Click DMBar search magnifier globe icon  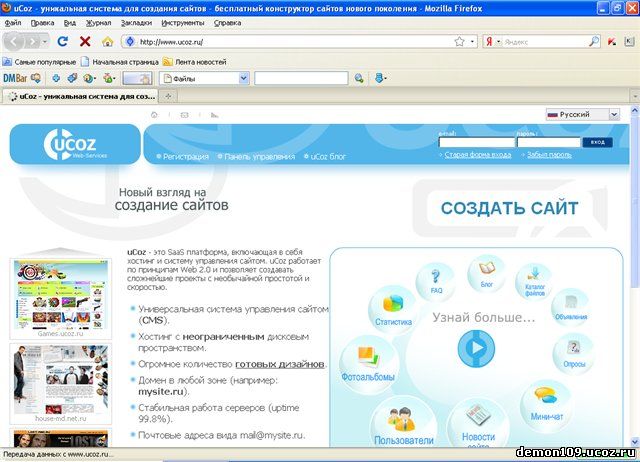pyautogui.click(x=359, y=78)
